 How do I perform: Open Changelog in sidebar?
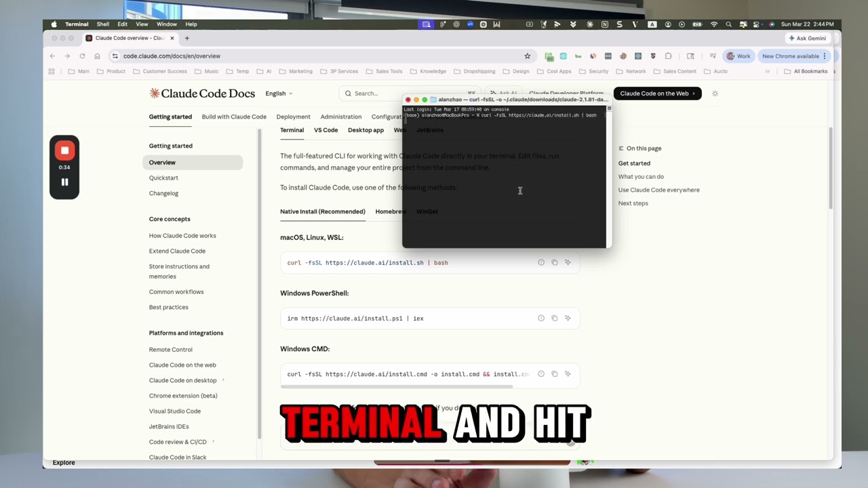point(163,193)
